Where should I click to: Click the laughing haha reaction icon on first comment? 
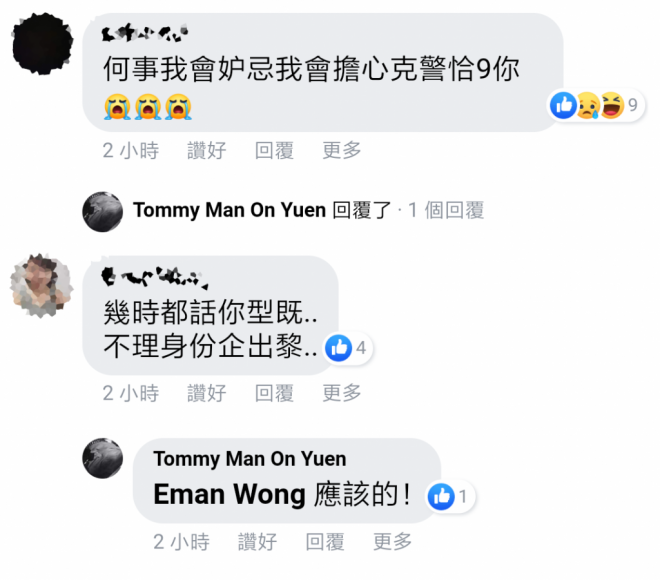coord(612,105)
